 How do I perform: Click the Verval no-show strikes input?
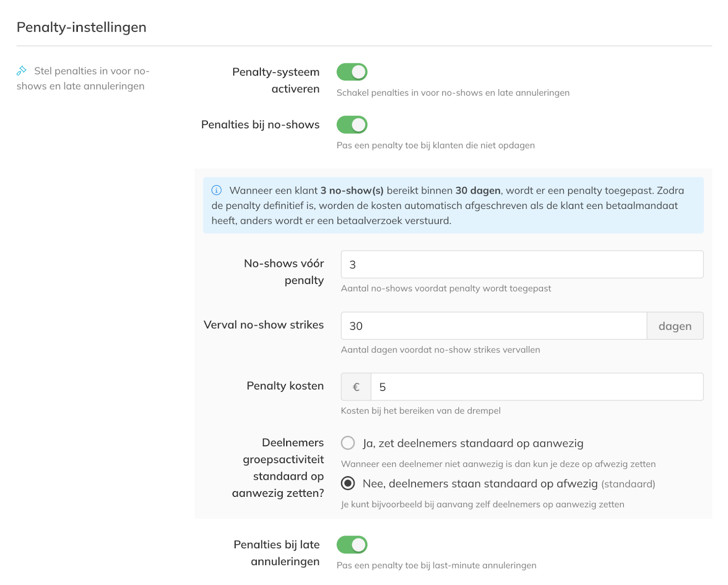(493, 326)
